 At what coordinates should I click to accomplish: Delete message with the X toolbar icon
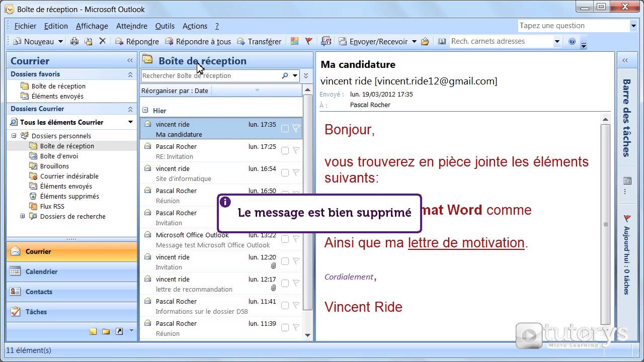tap(102, 41)
